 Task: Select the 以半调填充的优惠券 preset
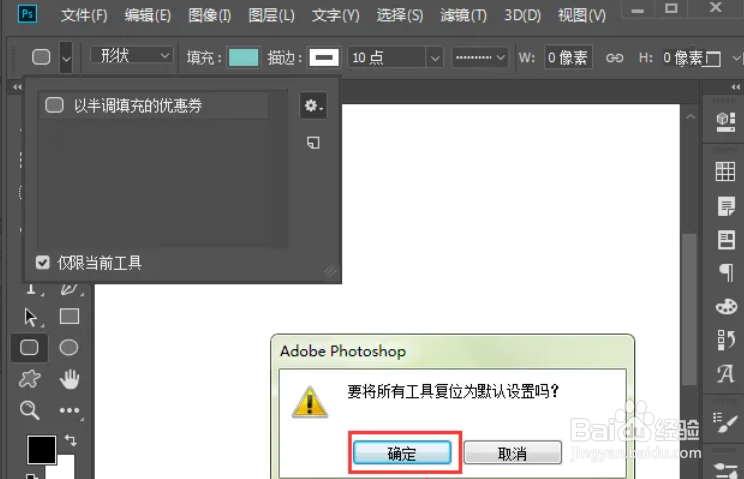pyautogui.click(x=153, y=105)
